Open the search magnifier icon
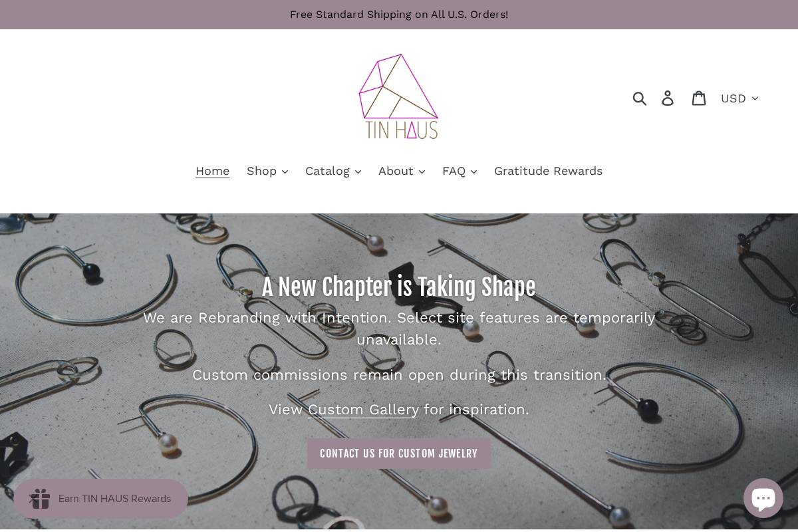 640,98
